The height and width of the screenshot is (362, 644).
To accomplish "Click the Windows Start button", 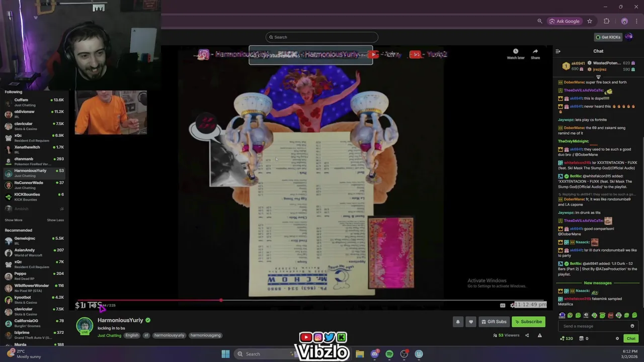I will point(225,354).
